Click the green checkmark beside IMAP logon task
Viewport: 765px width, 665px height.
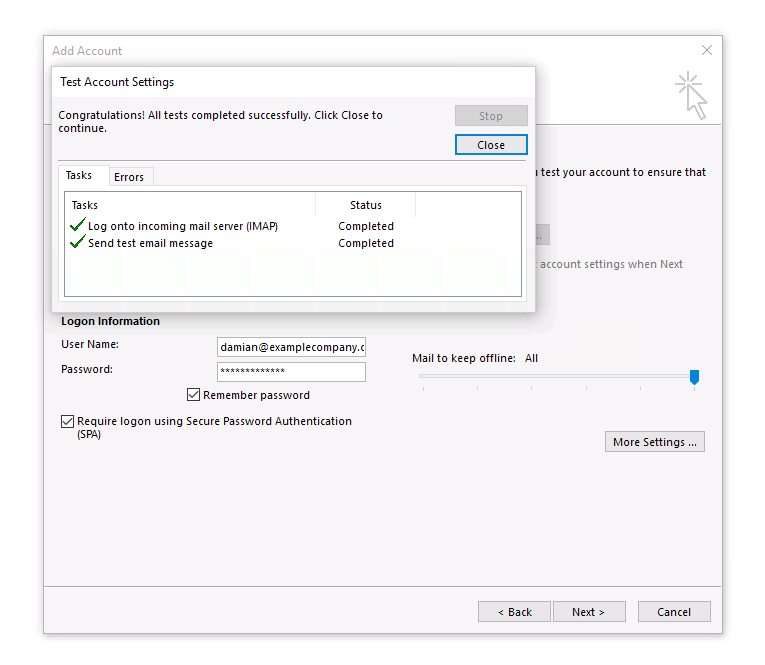[78, 226]
